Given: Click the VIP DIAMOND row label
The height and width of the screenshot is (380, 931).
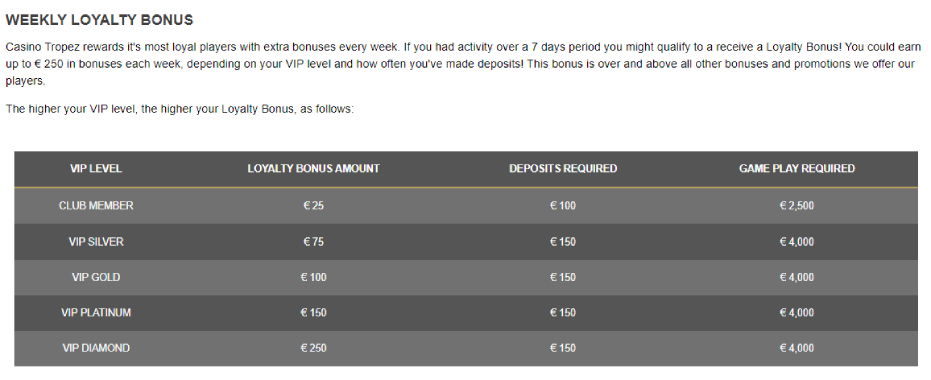Looking at the screenshot, I should 96,348.
